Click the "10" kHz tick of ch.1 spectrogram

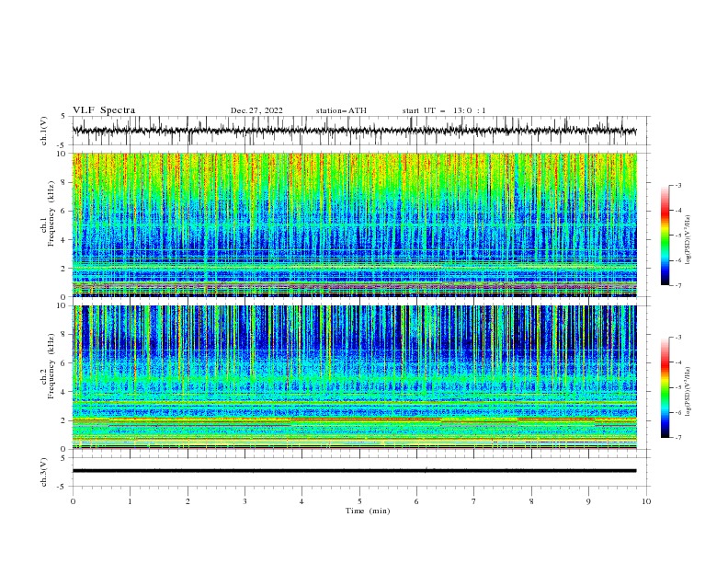(x=62, y=154)
